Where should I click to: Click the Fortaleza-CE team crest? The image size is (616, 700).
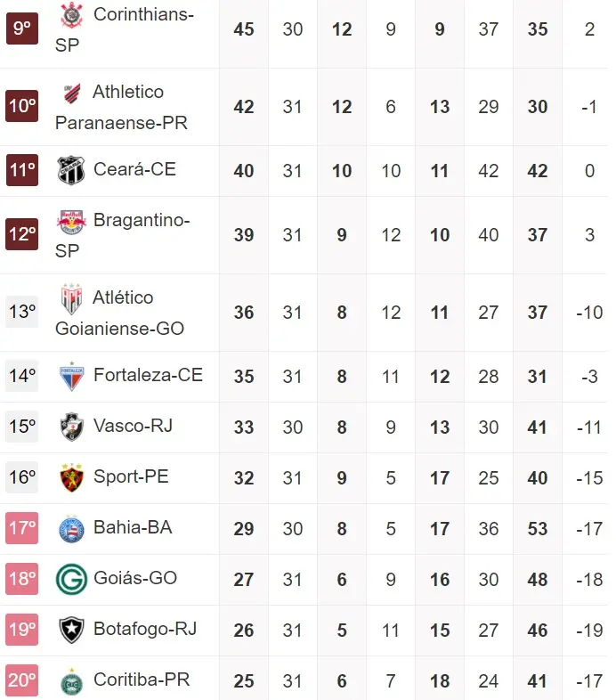pyautogui.click(x=71, y=376)
